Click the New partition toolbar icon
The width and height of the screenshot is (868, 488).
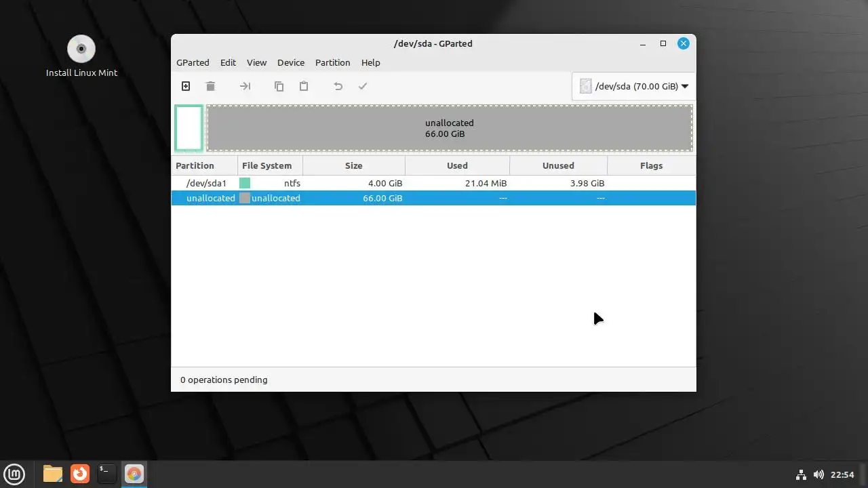(186, 86)
